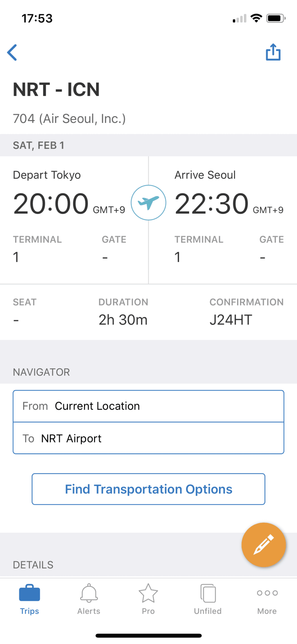Open the Unfiled tab

pos(208,600)
